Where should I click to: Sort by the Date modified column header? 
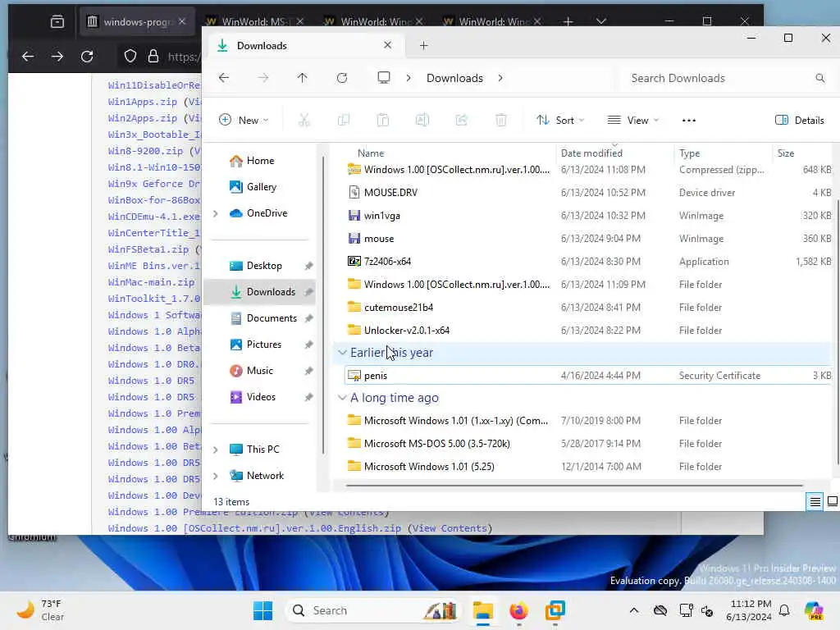point(591,153)
